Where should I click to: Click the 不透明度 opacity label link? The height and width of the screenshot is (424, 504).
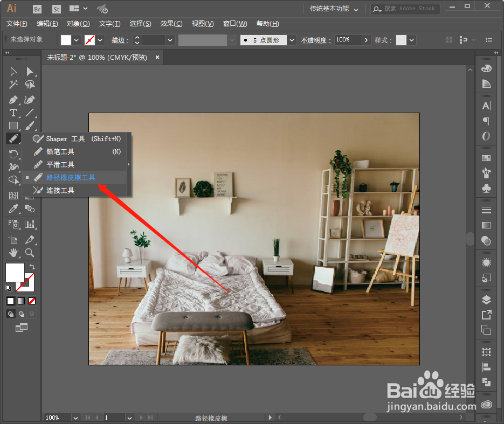[315, 40]
